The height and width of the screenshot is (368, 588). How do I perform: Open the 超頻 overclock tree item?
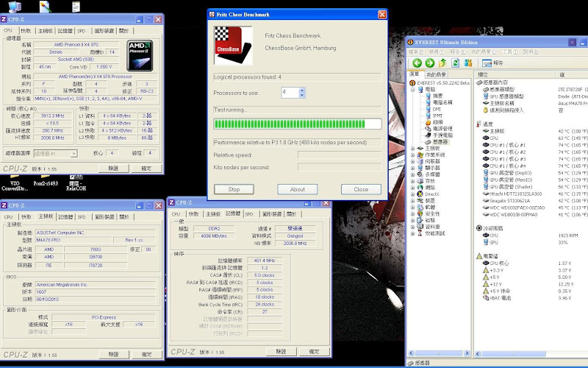click(437, 122)
